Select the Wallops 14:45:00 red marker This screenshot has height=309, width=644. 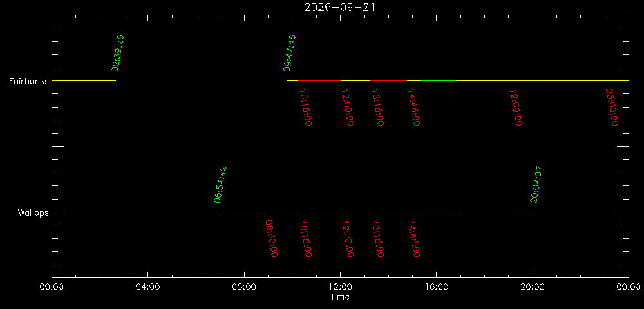[413, 238]
